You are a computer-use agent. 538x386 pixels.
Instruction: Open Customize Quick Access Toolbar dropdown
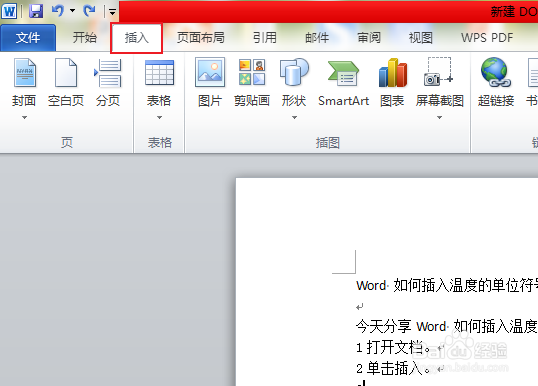(x=112, y=12)
